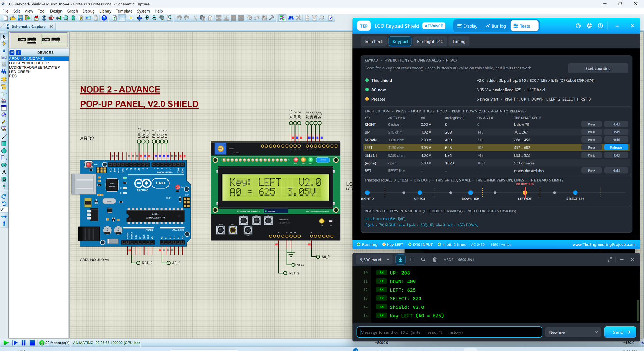The width and height of the screenshot is (644, 351).
Task: Click the SELECT 824 dot on A0 scale
Action: [575, 193]
